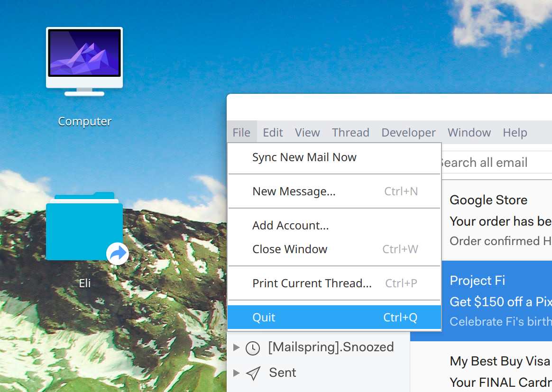Choose Print Current Thread...
Image resolution: width=552 pixels, height=392 pixels.
(x=334, y=283)
